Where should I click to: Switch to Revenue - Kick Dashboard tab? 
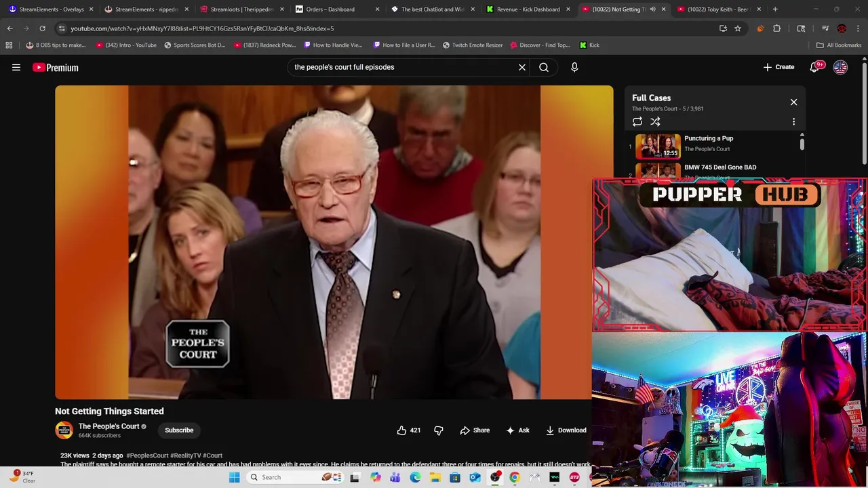(528, 9)
